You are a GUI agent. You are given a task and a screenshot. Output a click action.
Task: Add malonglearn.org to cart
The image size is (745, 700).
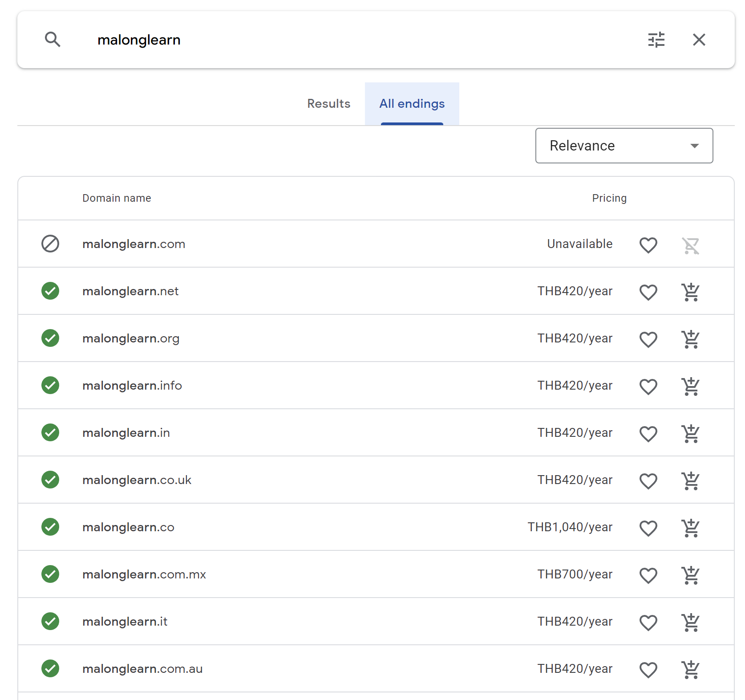(x=691, y=339)
